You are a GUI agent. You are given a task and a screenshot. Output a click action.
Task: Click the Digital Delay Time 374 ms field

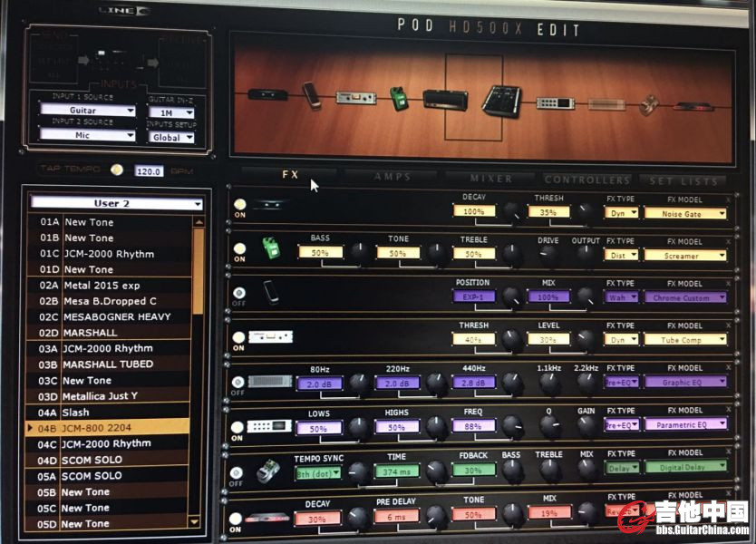(396, 471)
